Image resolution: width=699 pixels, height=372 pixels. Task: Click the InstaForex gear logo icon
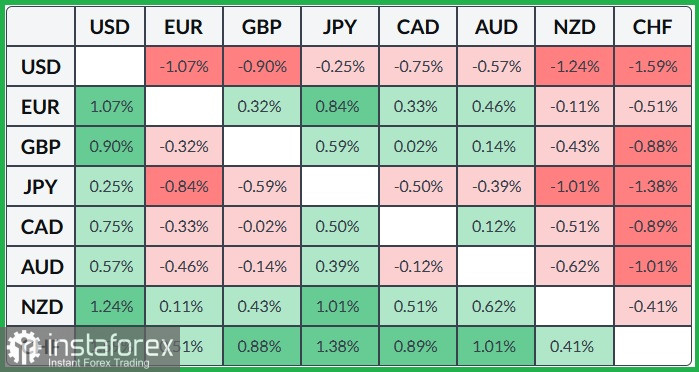pos(24,347)
